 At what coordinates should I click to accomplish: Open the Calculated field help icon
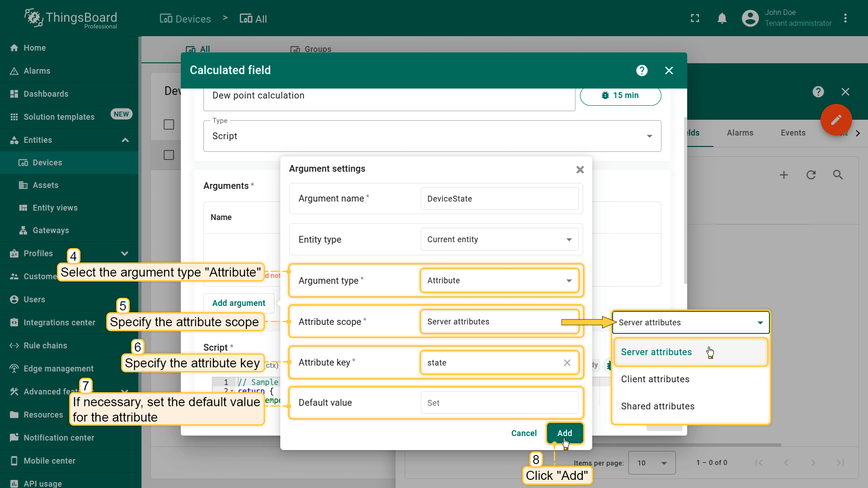coord(642,70)
